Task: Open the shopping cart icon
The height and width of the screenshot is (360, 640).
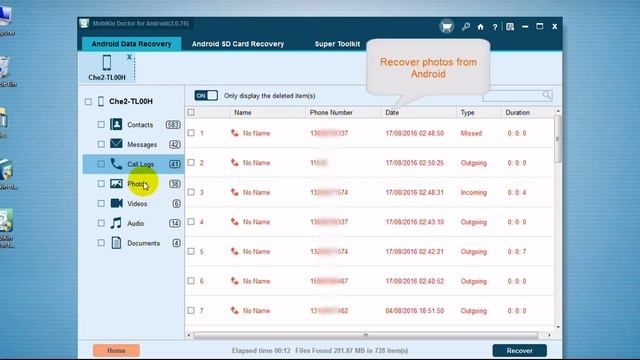Action: [447, 27]
